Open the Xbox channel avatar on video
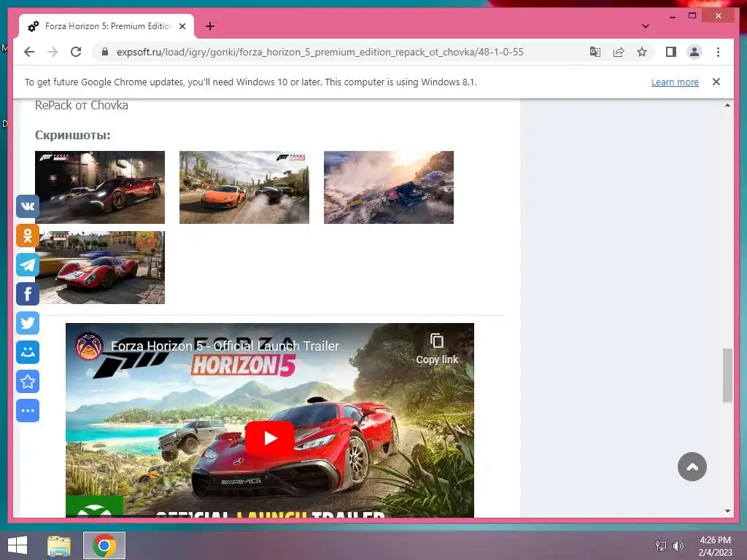Screen dimensions: 747x560 (x=89, y=346)
